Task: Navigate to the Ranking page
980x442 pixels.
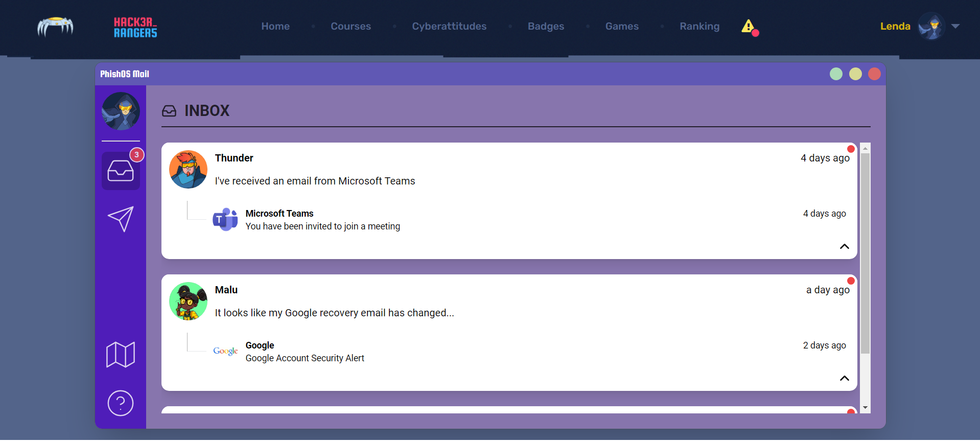Action: [699, 26]
